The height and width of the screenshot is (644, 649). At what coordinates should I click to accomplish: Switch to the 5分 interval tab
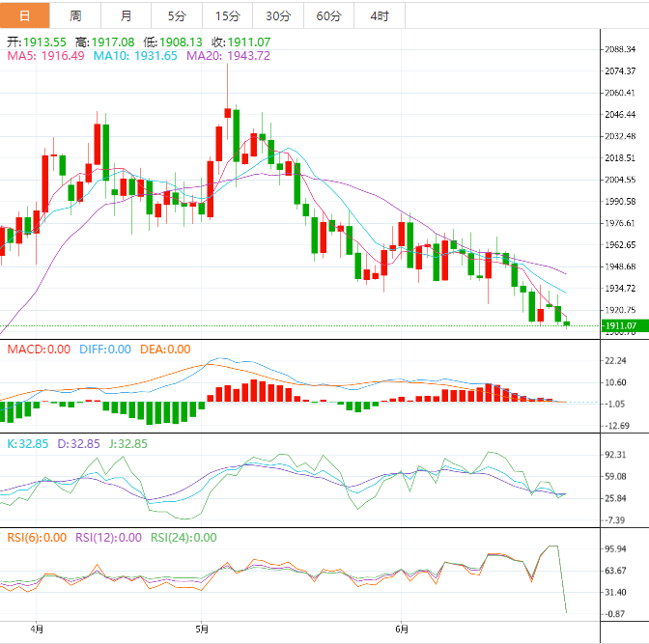click(177, 15)
